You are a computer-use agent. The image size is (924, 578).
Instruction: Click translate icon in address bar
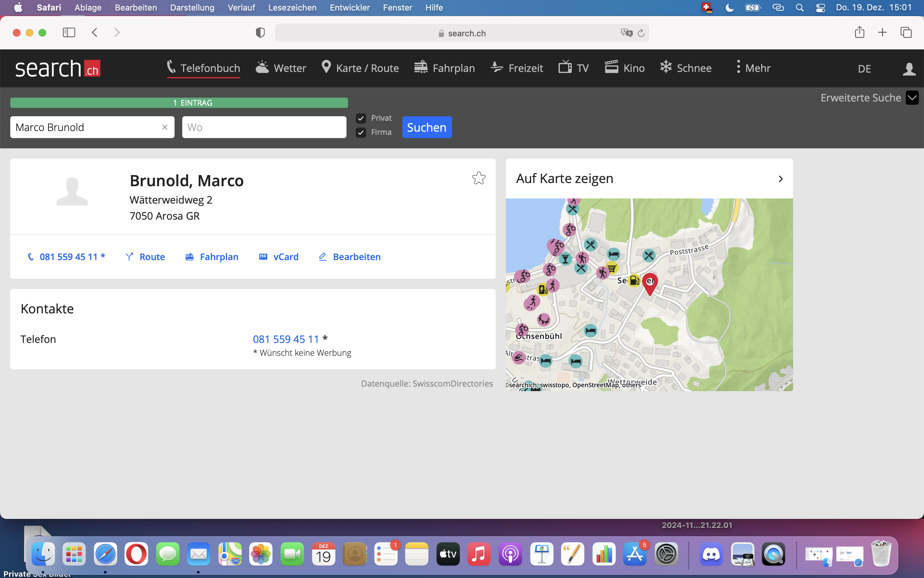627,33
